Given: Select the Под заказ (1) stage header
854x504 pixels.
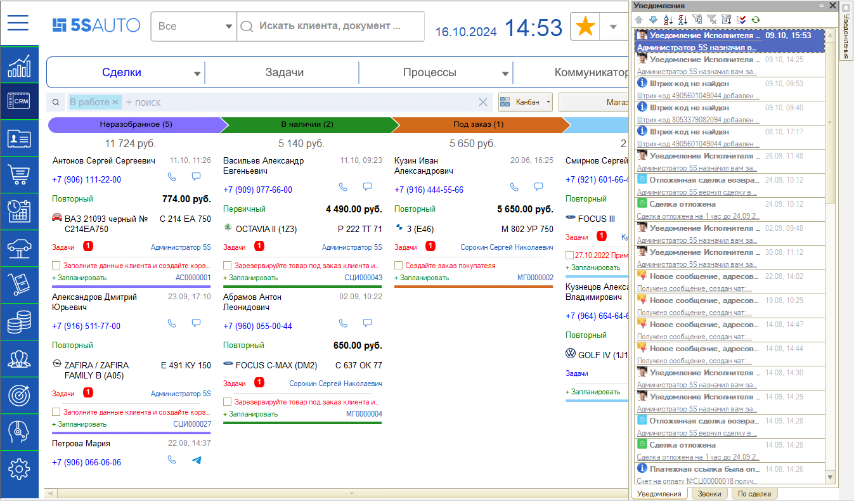Looking at the screenshot, I should [478, 124].
